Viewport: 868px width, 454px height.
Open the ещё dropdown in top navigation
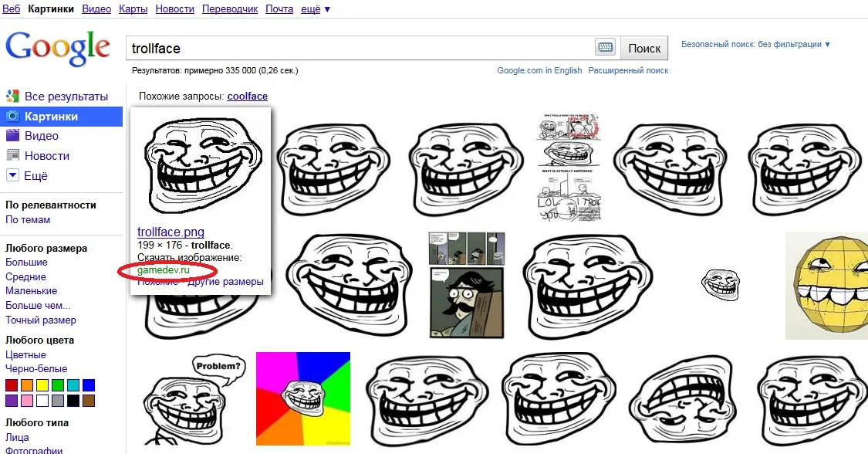(316, 8)
